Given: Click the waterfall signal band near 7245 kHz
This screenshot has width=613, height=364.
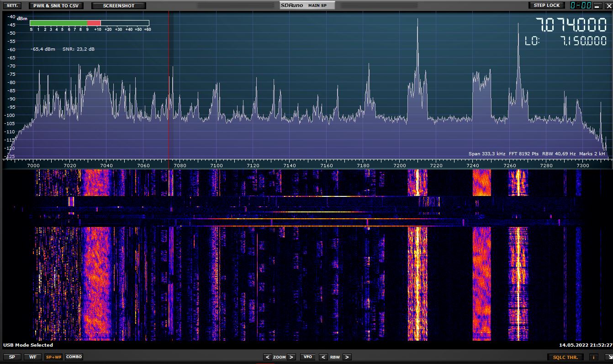Looking at the screenshot, I should pos(481,283).
